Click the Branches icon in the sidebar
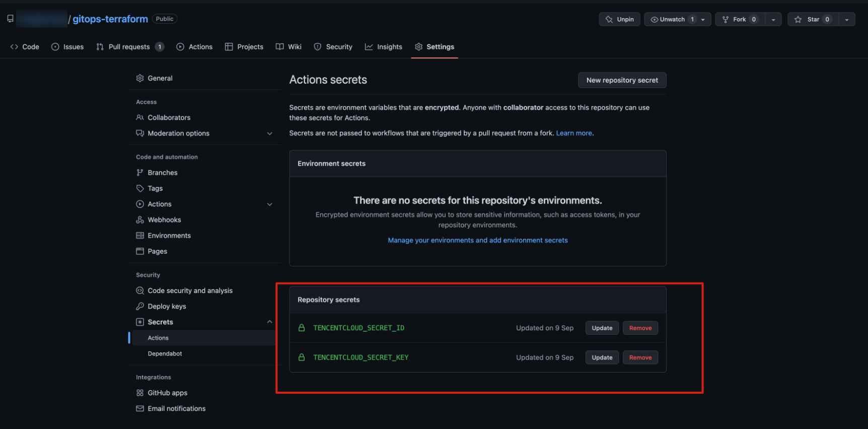The height and width of the screenshot is (429, 868). [140, 173]
